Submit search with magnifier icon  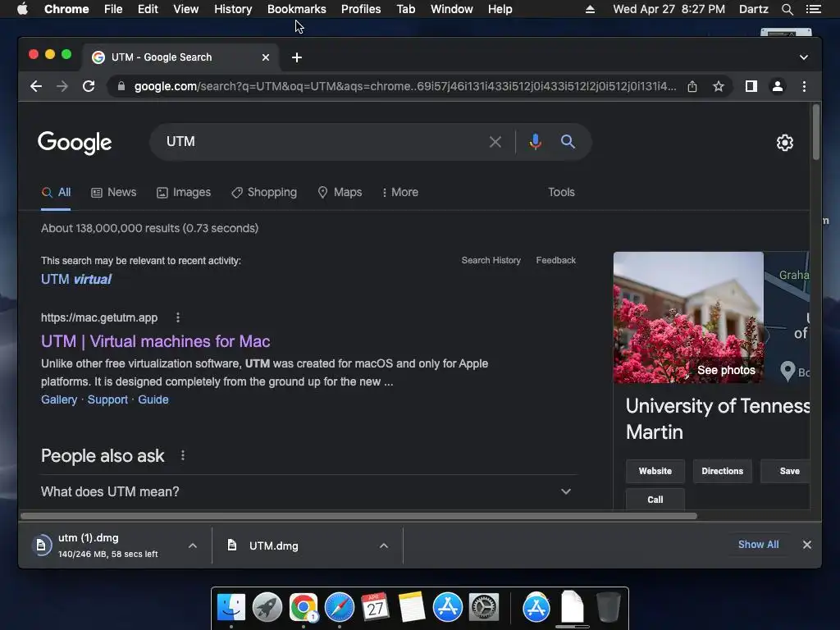[568, 142]
